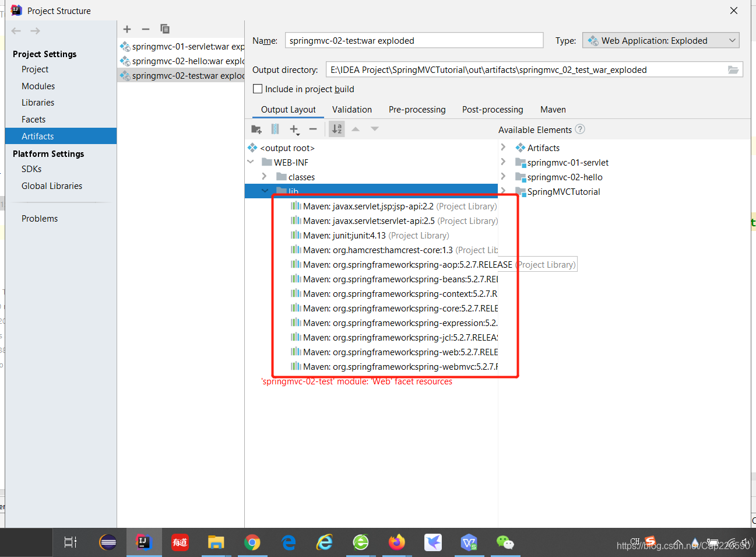The width and height of the screenshot is (756, 557).
Task: Open File Explorer from the taskbar
Action: point(216,542)
